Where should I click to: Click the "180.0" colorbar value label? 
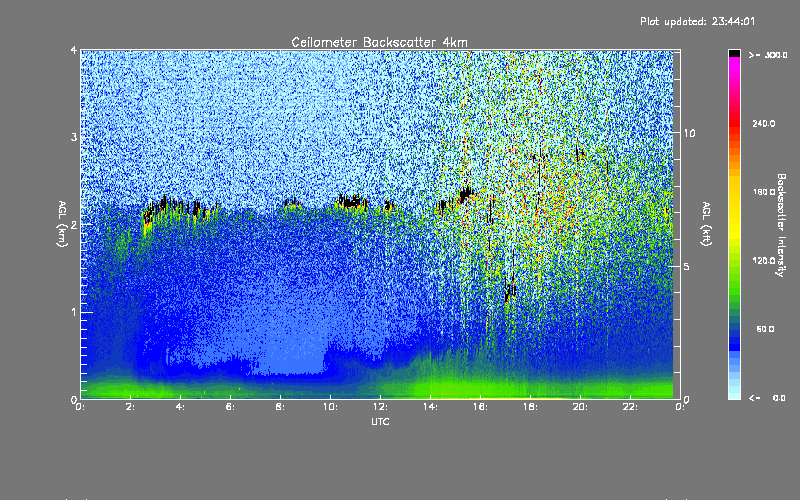pyautogui.click(x=764, y=192)
